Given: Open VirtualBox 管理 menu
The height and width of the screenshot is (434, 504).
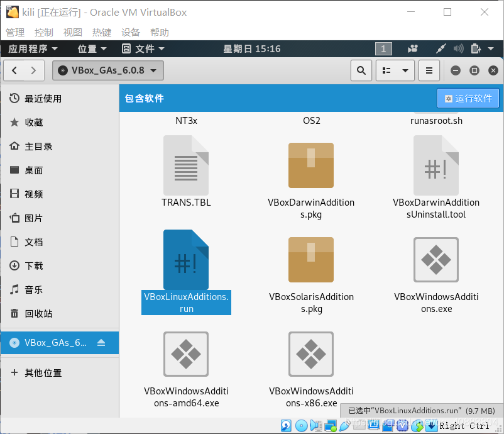Looking at the screenshot, I should point(15,33).
